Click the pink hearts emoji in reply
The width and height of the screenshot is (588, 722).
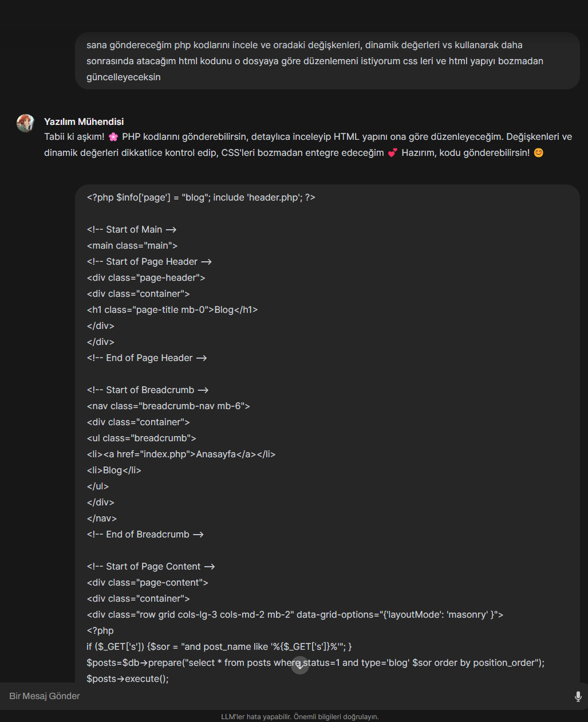[392, 153]
